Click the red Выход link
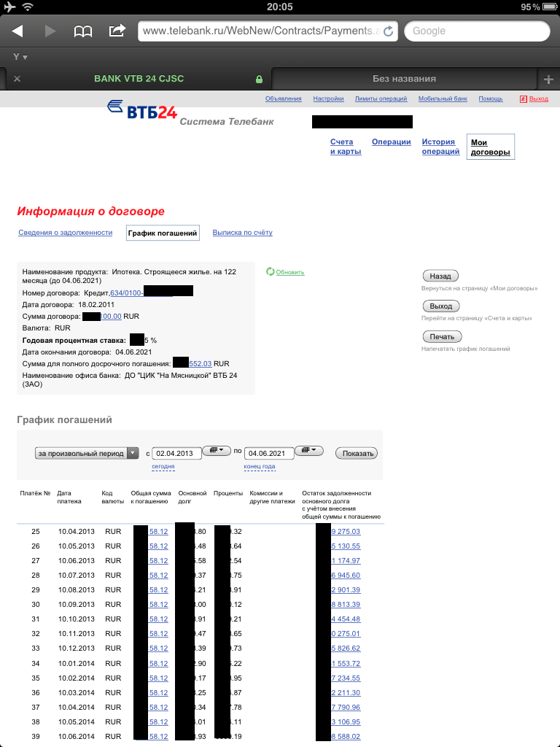560x747 pixels. click(x=539, y=98)
